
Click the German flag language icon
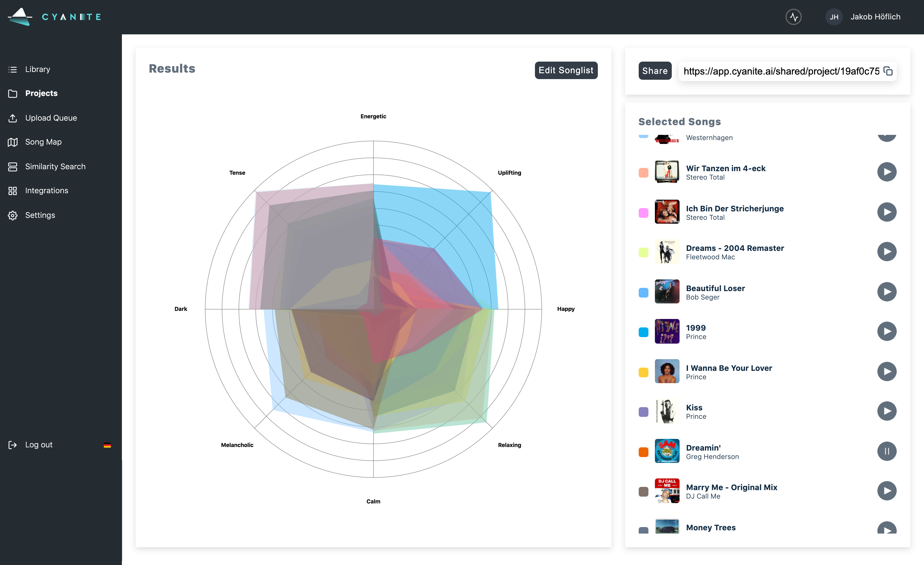(x=107, y=445)
